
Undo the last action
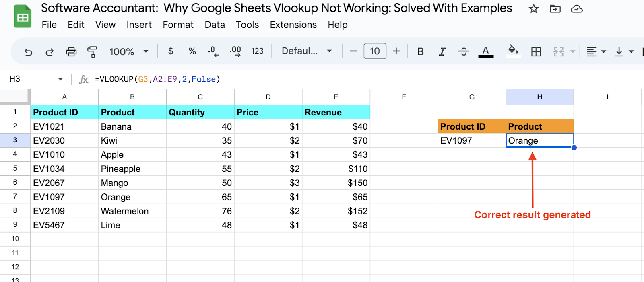[x=28, y=51]
